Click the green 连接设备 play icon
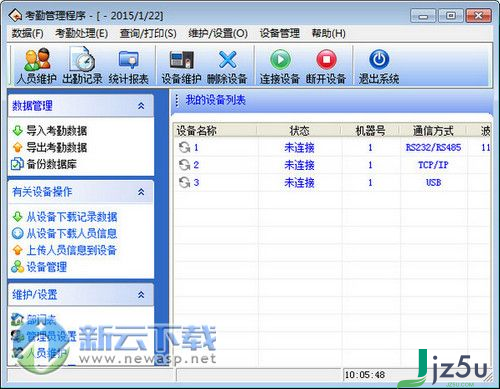Image resolution: width=500 pixels, height=389 pixels. pyautogui.click(x=280, y=60)
